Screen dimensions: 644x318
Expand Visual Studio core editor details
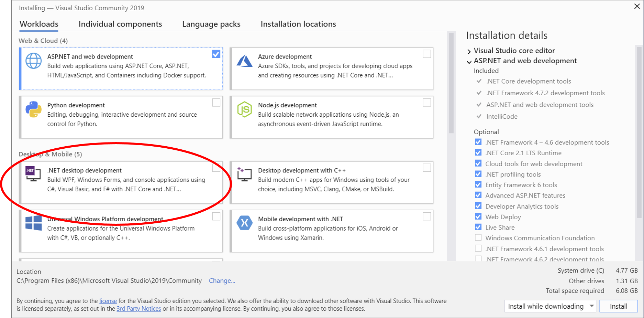click(469, 51)
